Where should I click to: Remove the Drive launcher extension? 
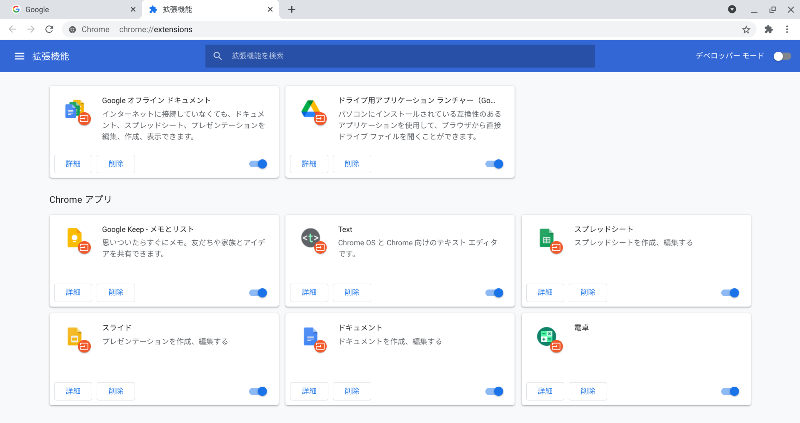(352, 164)
